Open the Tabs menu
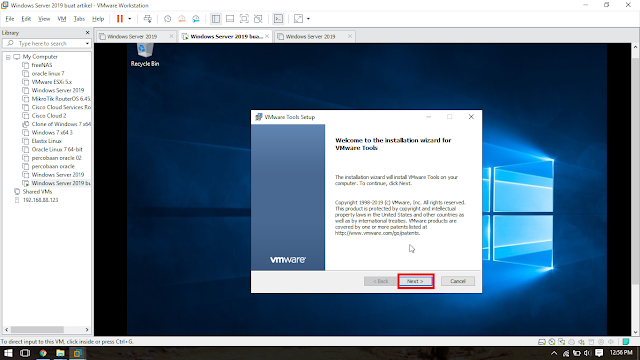The height and width of the screenshot is (360, 640). click(79, 19)
